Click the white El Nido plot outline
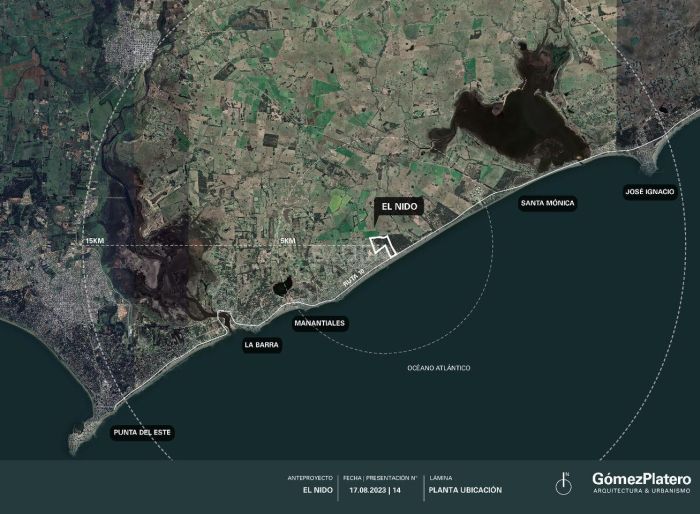Viewport: 700px width, 514px height. [x=383, y=247]
